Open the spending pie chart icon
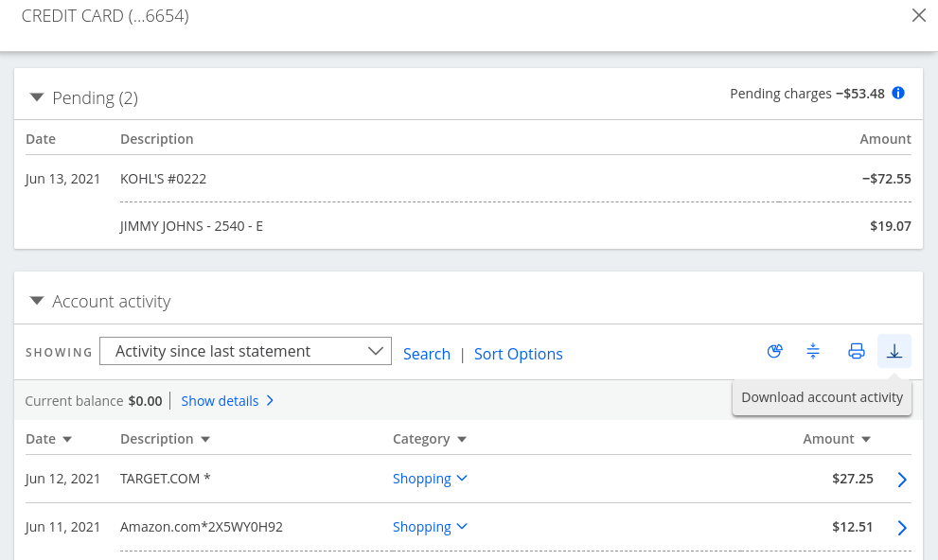938x560 pixels. (x=775, y=352)
